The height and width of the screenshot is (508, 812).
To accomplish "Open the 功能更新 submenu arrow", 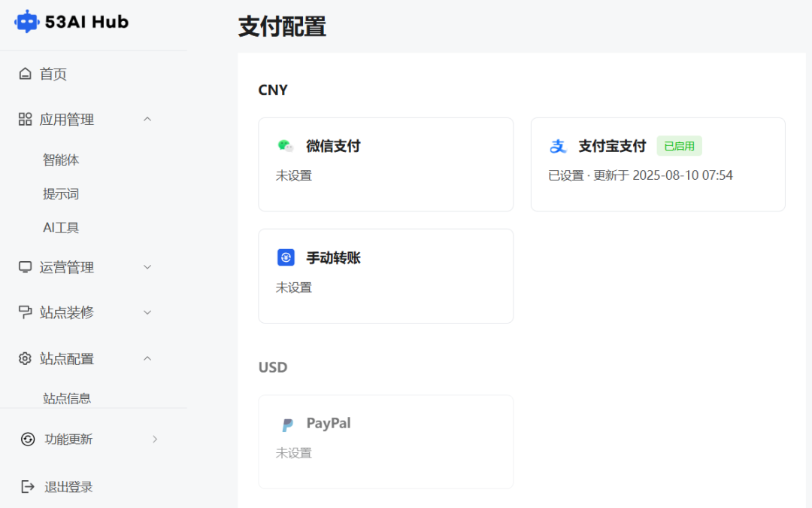I will click(x=155, y=439).
